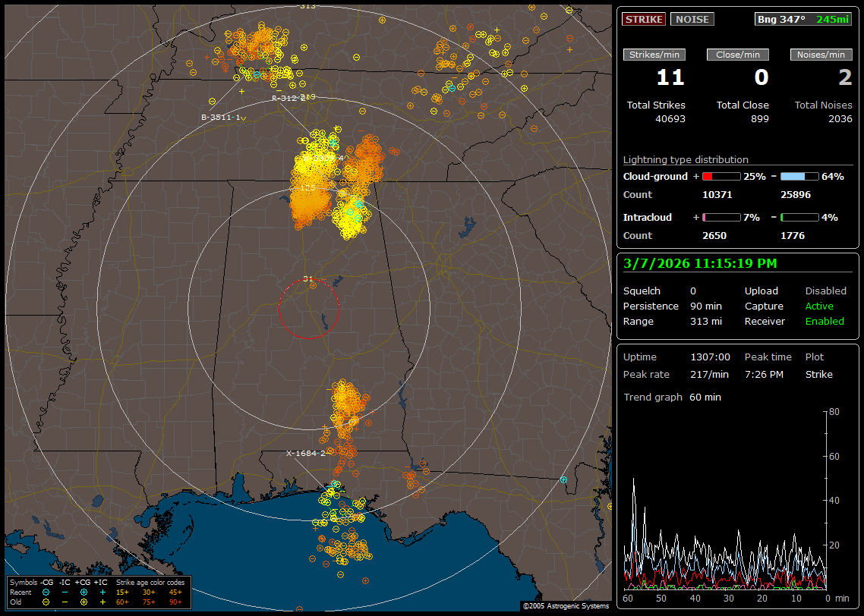The width and height of the screenshot is (864, 616).
Task: Toggle the STRIKE indicator
Action: [x=644, y=19]
